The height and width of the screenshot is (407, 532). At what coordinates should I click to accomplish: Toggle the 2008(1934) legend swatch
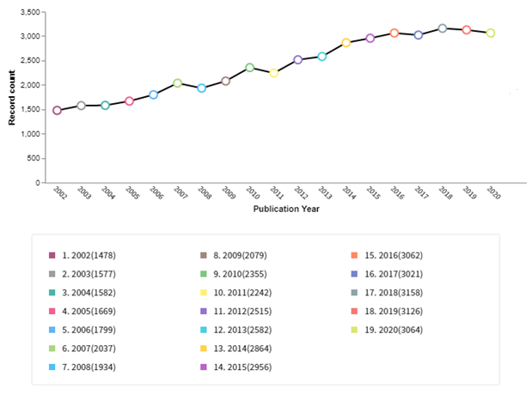click(x=52, y=367)
